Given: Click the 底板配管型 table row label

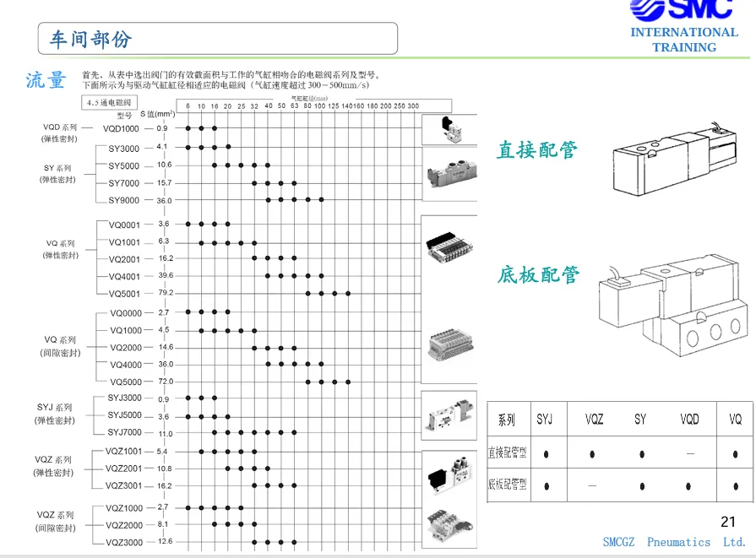Looking at the screenshot, I should click(507, 485).
